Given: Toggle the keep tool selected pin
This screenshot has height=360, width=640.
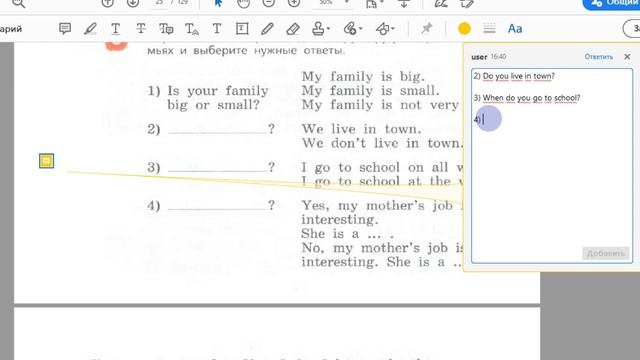Looking at the screenshot, I should (427, 29).
